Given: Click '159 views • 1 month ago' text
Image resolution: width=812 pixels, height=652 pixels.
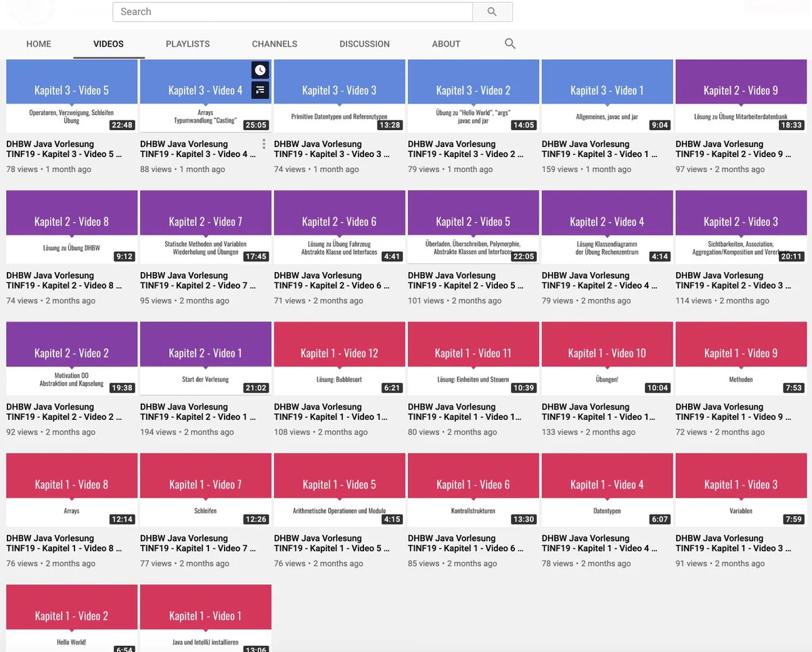Looking at the screenshot, I should pos(587,169).
